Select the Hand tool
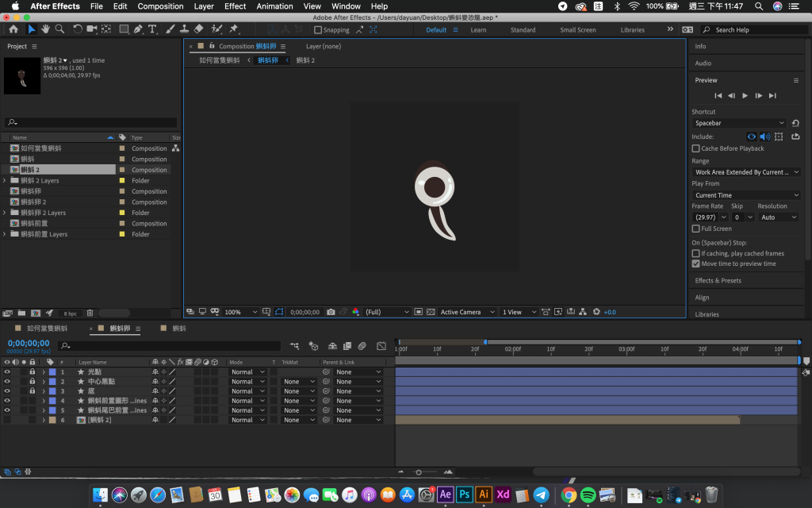Image resolution: width=812 pixels, height=508 pixels. 45,29
